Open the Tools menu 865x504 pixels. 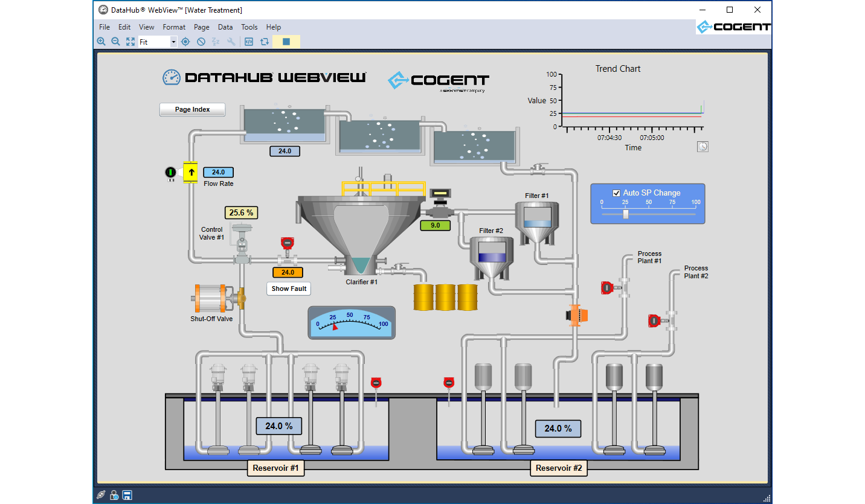click(x=249, y=27)
